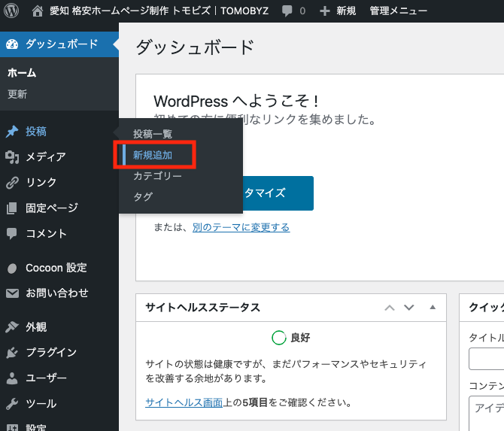This screenshot has width=504, height=431.
Task: Move サイトヘルスステータス widget down with arrow
Action: coord(409,308)
